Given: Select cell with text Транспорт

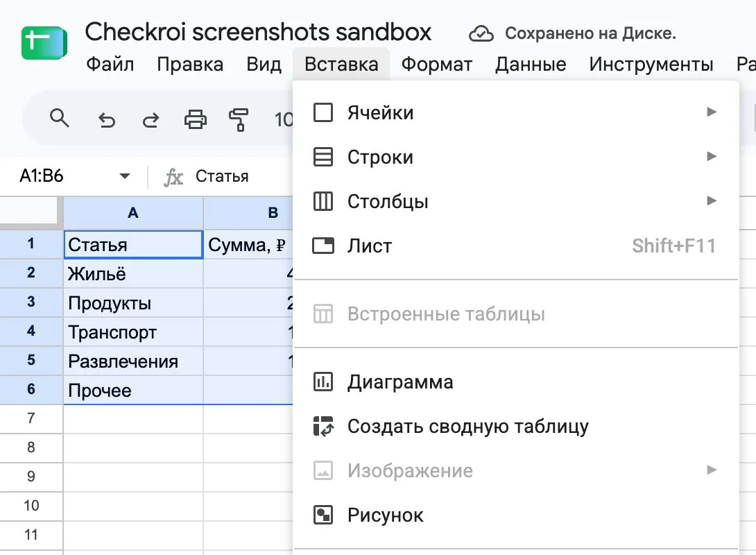Looking at the screenshot, I should pyautogui.click(x=133, y=332).
